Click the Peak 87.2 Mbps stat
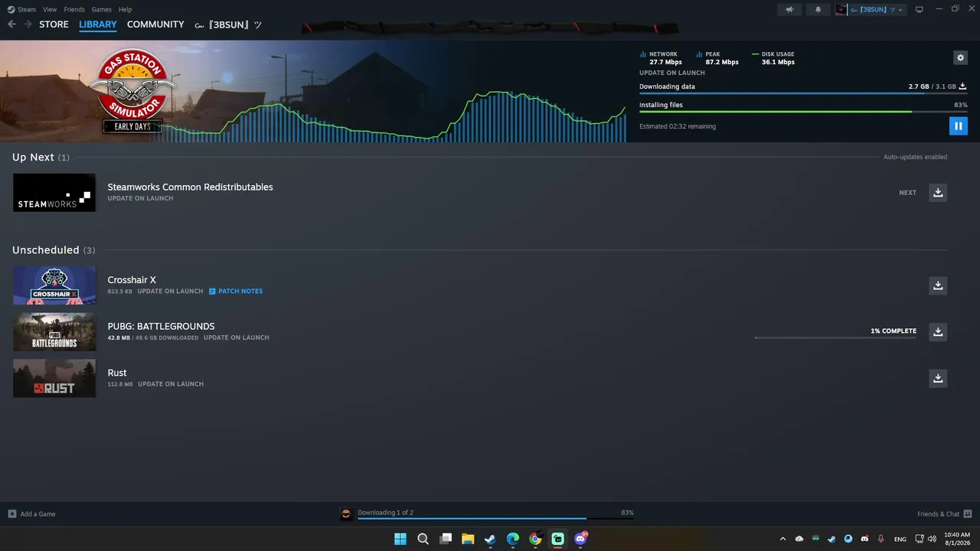The height and width of the screenshot is (551, 980). click(717, 58)
